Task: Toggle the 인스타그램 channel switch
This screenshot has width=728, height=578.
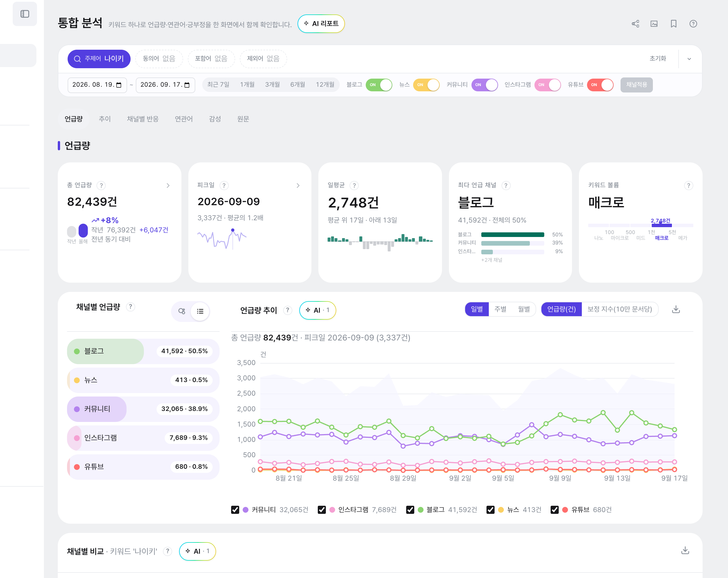Action: [x=547, y=85]
